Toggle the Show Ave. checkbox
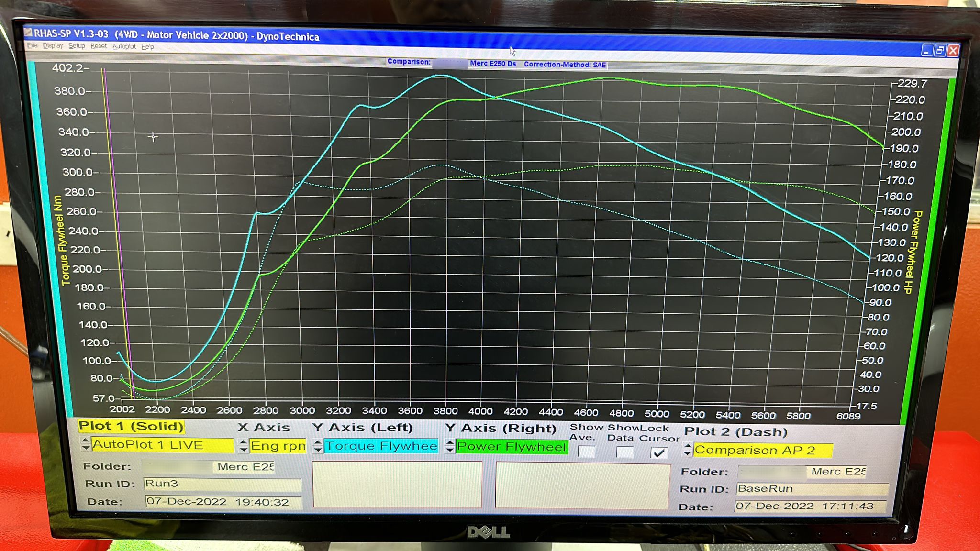Image resolution: width=980 pixels, height=551 pixels. click(x=587, y=452)
